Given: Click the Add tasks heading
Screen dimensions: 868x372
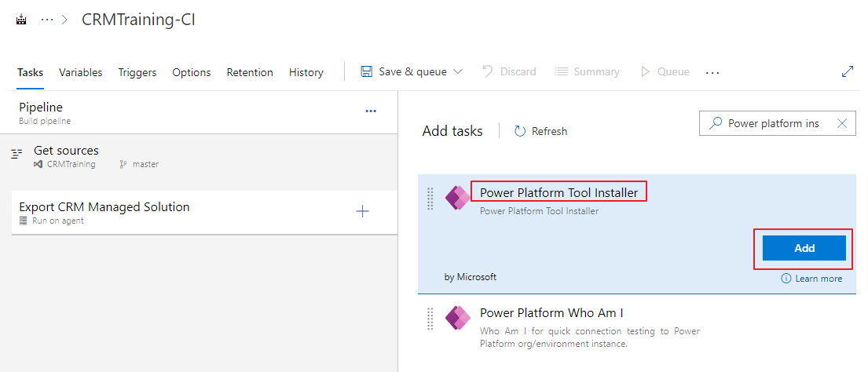Looking at the screenshot, I should (452, 131).
